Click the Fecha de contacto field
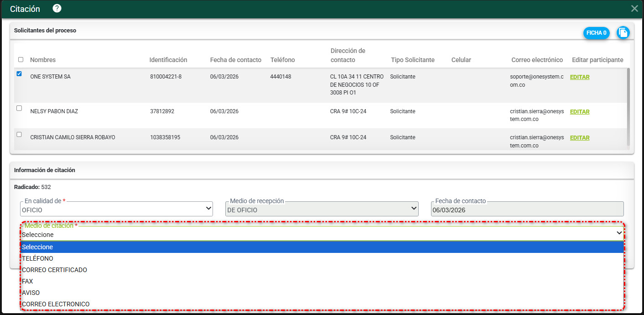 click(x=527, y=210)
